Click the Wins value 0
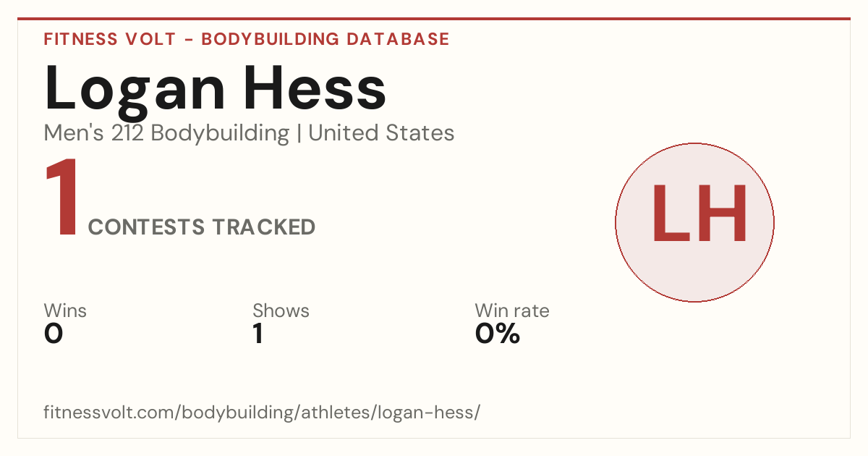Screen dimensions: 868x456 click(x=54, y=334)
